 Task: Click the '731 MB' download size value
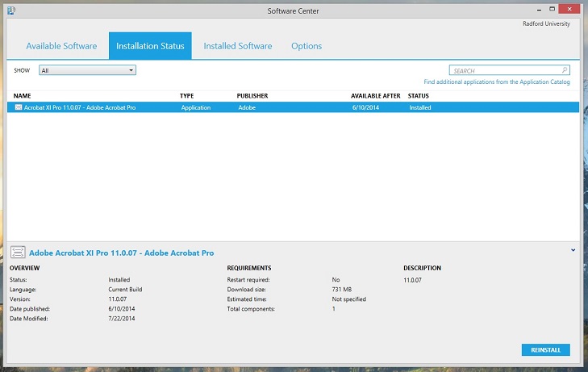coord(342,289)
